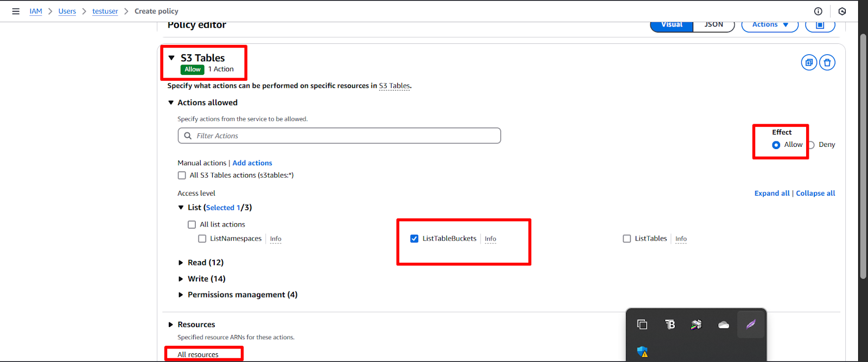Open Info link for ListTableBuckets
Screen dimensions: 868x362
[490, 239]
